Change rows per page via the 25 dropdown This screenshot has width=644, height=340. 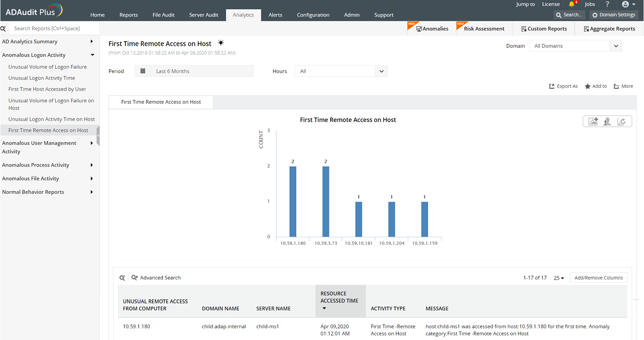point(559,278)
